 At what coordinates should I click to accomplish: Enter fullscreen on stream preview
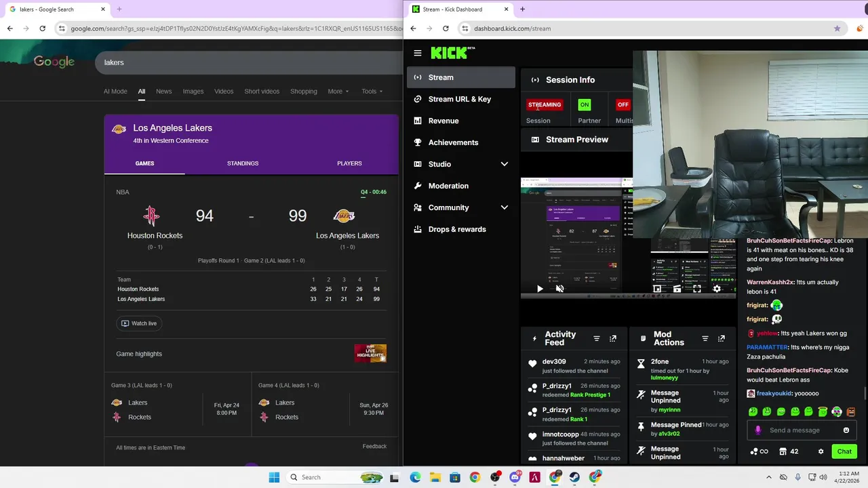[696, 289]
